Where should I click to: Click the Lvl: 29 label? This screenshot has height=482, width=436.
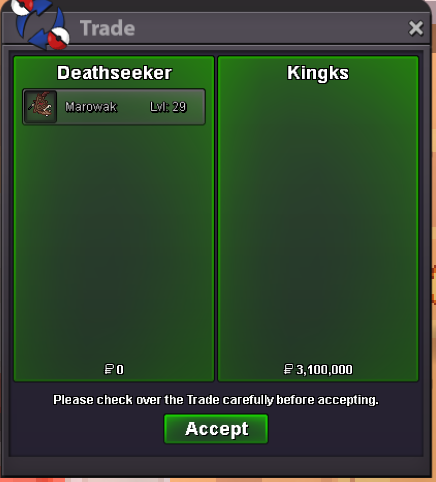point(168,107)
